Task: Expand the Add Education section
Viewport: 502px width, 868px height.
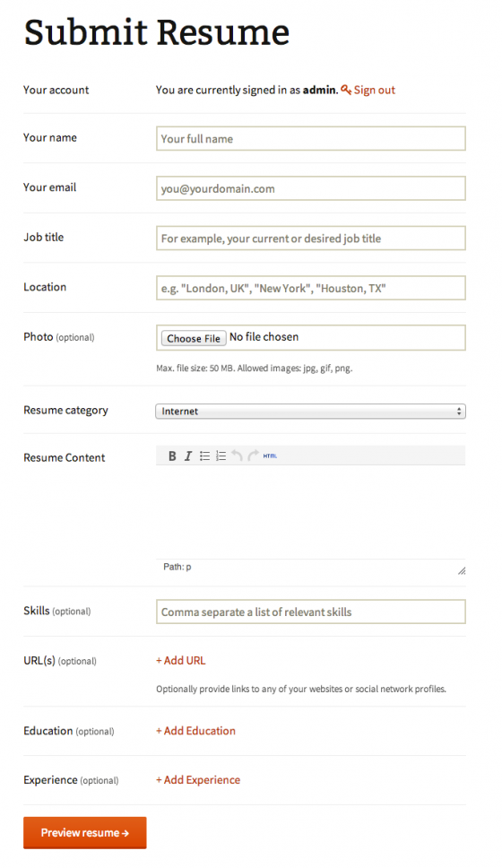Action: point(196,731)
